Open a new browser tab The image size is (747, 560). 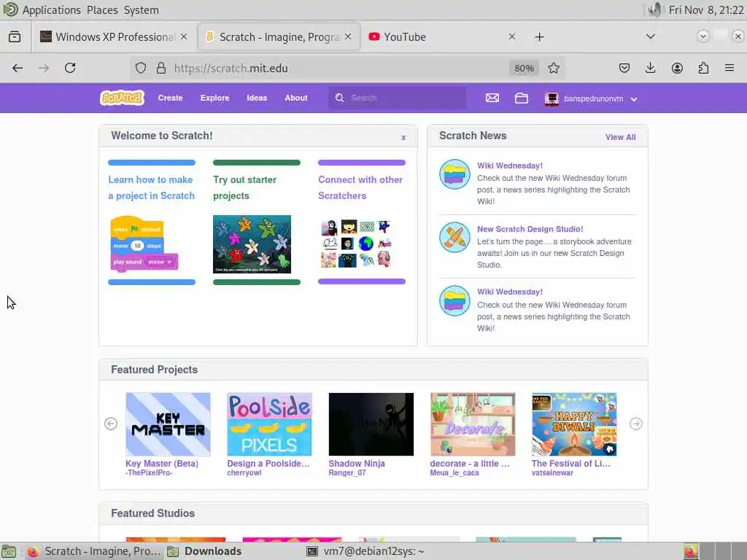pyautogui.click(x=539, y=36)
